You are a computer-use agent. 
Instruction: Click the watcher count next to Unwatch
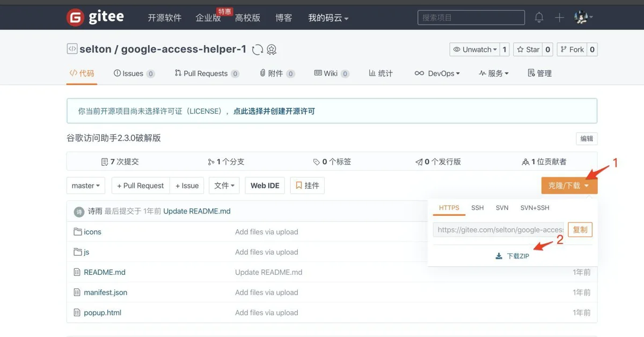point(504,49)
